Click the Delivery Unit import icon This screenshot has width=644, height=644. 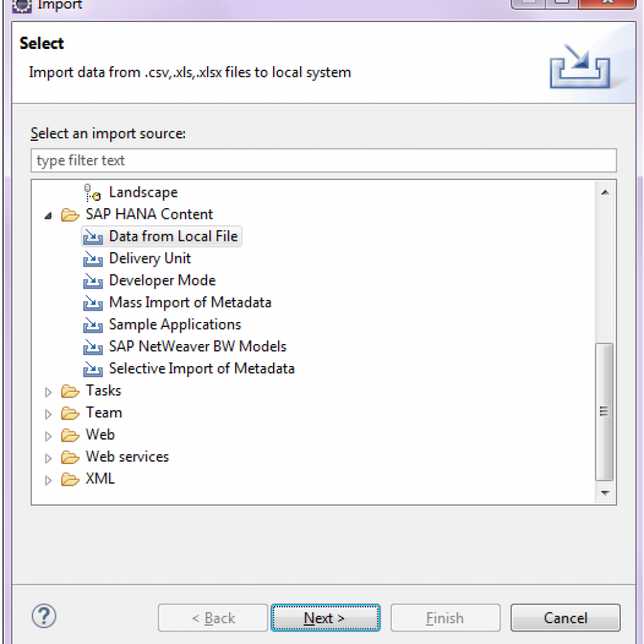click(93, 258)
